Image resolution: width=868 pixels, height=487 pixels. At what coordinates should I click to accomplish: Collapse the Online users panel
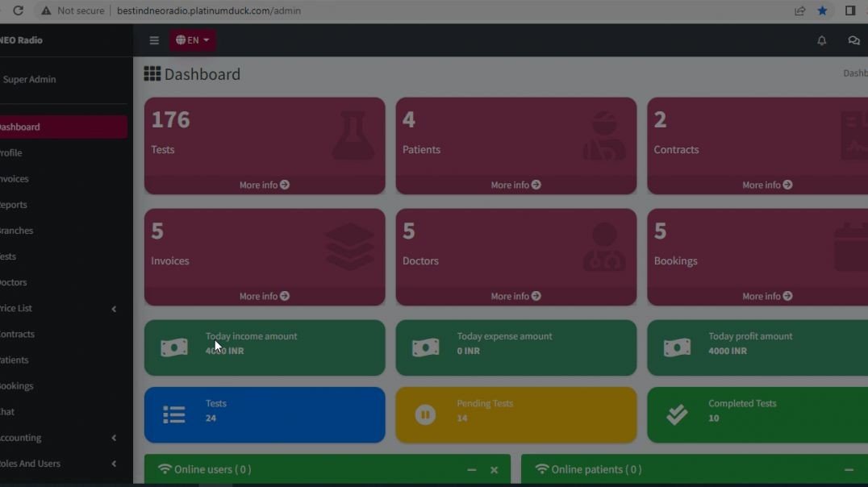[473, 469]
